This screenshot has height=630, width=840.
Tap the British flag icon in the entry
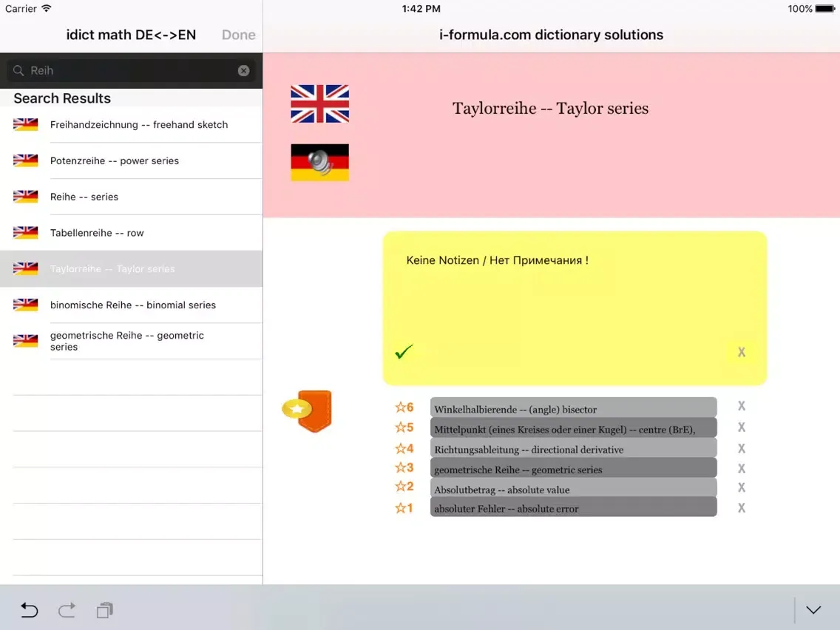click(320, 104)
